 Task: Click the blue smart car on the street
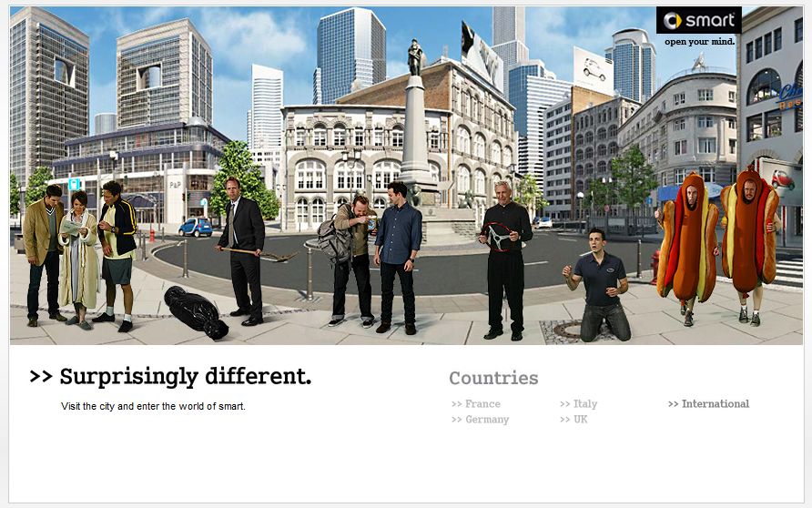pyautogui.click(x=195, y=227)
